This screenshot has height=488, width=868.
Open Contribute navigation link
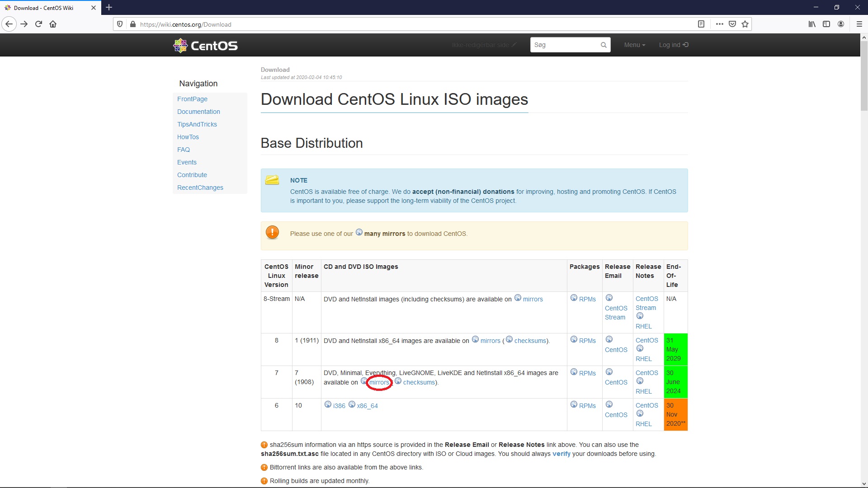click(x=192, y=175)
